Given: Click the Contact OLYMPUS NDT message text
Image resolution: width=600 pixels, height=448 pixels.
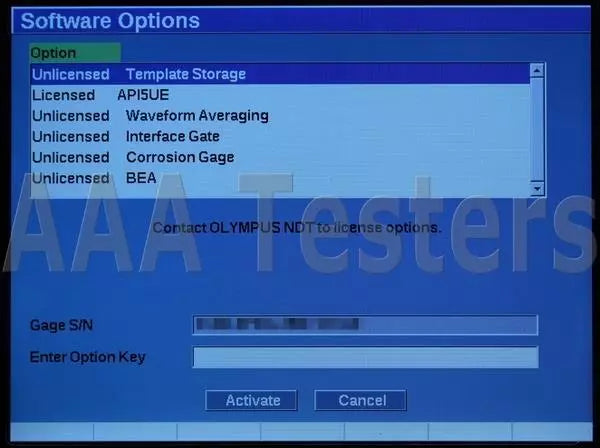Looking at the screenshot, I should [296, 228].
